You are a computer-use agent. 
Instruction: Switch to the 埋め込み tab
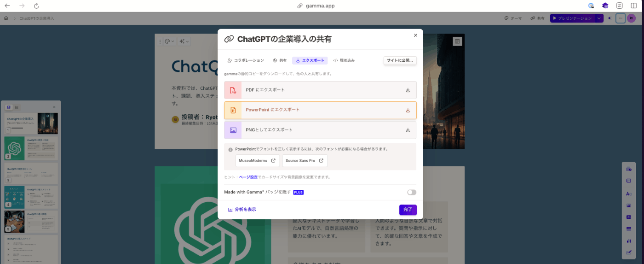pos(344,60)
